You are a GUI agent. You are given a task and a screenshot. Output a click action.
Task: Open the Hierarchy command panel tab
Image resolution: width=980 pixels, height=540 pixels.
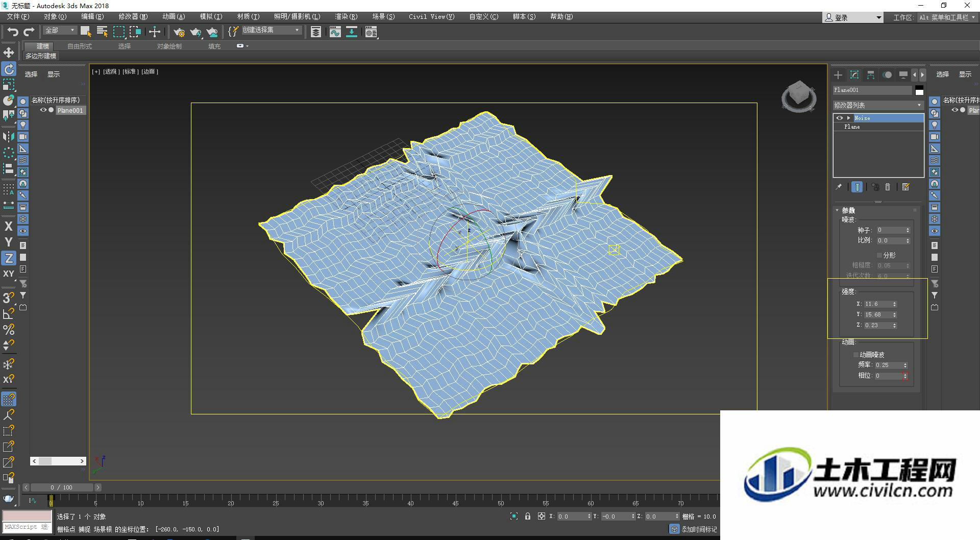871,75
